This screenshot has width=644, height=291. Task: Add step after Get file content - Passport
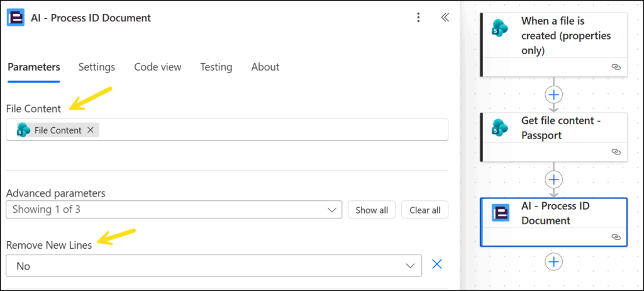tap(553, 180)
